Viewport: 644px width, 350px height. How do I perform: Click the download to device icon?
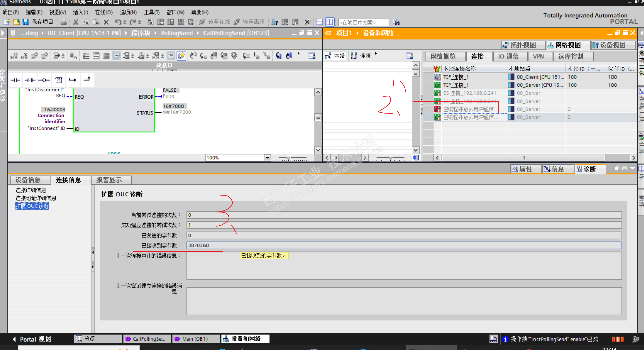[x=160, y=22]
